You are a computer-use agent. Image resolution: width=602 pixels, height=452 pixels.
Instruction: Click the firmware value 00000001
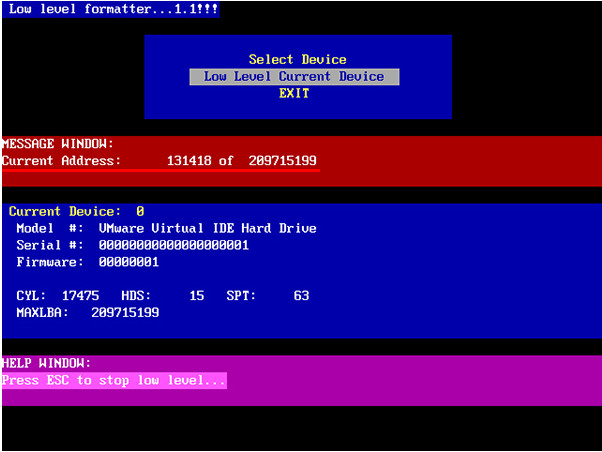(129, 262)
